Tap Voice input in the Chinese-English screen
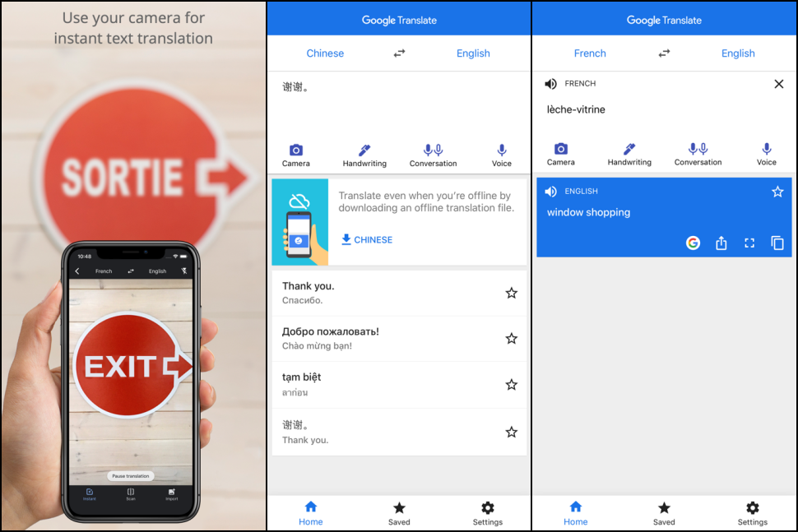798x532 pixels. click(501, 155)
